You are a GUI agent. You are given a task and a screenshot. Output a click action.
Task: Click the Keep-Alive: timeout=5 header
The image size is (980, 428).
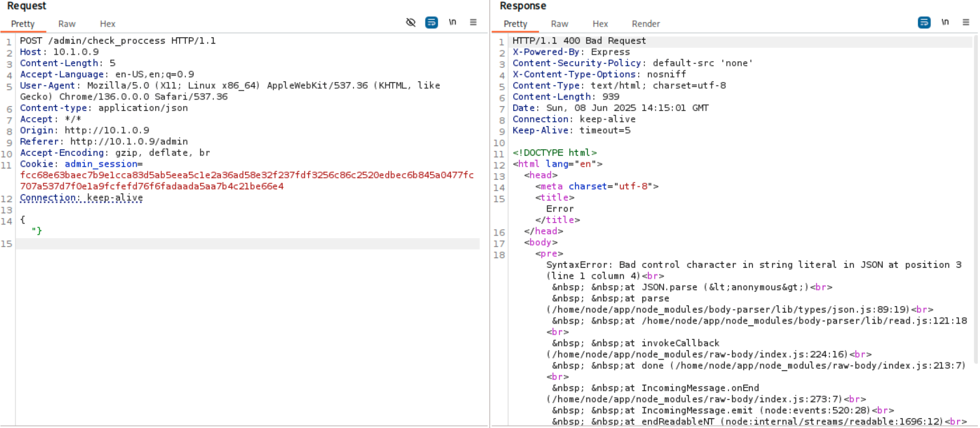571,130
